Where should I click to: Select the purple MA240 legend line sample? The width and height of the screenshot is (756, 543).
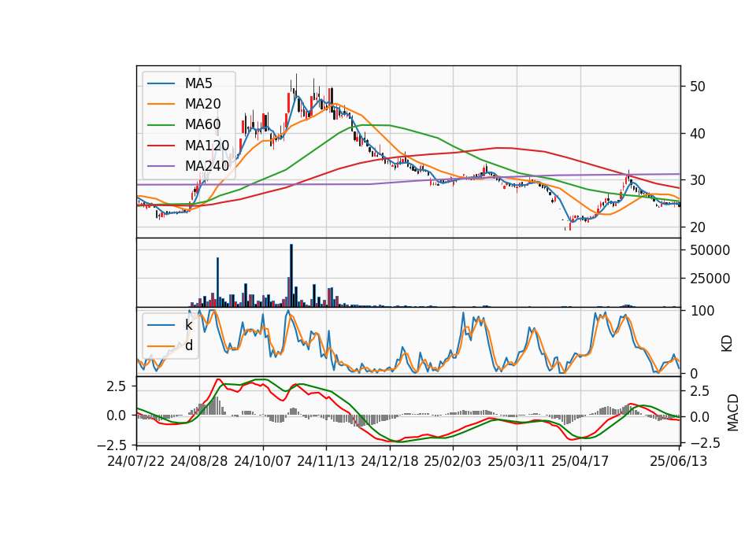coord(161,166)
